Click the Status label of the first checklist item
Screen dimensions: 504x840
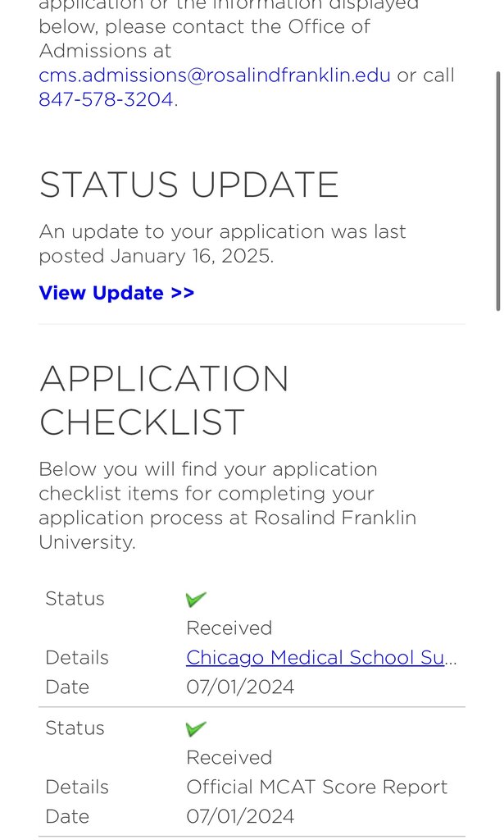[75, 599]
